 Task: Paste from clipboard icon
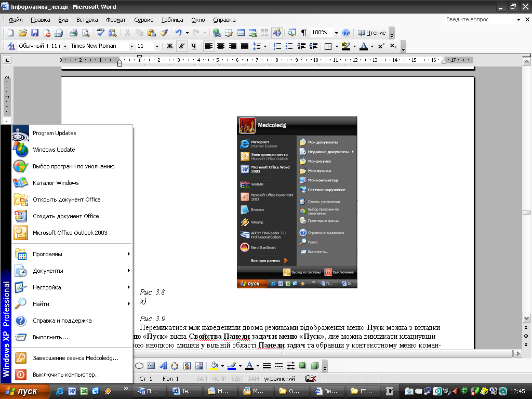point(151,33)
